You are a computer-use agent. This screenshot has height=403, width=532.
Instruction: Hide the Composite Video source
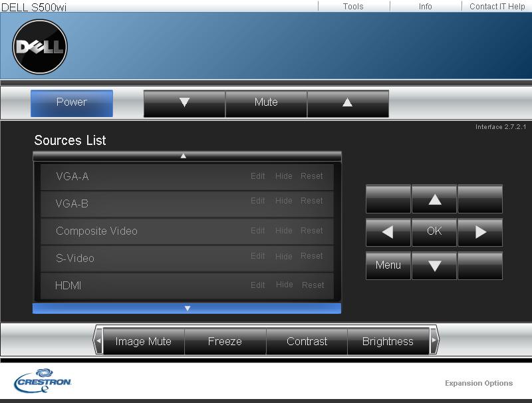[x=284, y=231]
